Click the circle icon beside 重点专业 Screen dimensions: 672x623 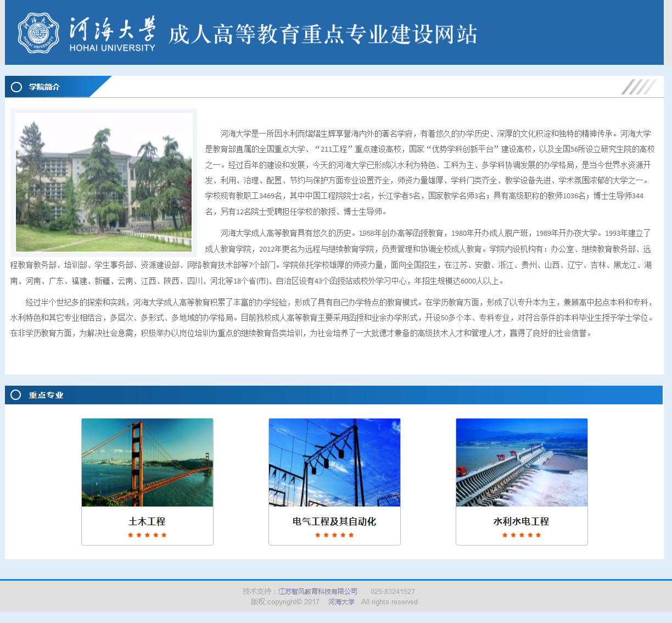[16, 395]
